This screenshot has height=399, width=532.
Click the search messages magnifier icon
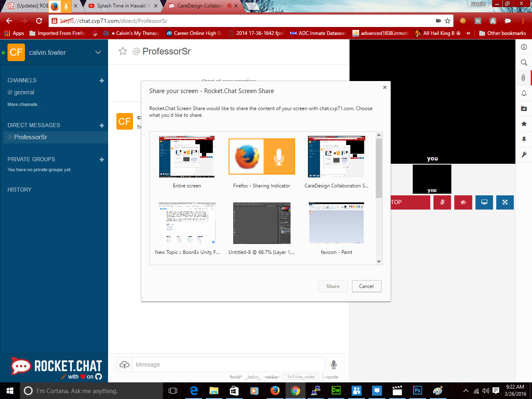(x=524, y=62)
